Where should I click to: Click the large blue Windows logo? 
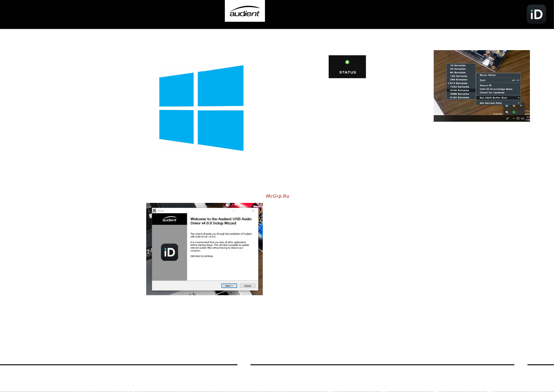pyautogui.click(x=201, y=108)
